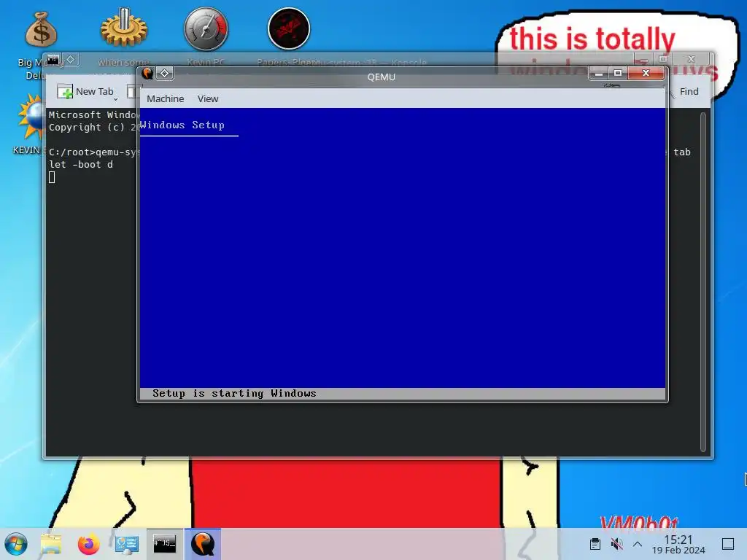The image size is (747, 560).
Task: Click the 'Windows Setup' text in QEMU
Action: pyautogui.click(x=182, y=125)
